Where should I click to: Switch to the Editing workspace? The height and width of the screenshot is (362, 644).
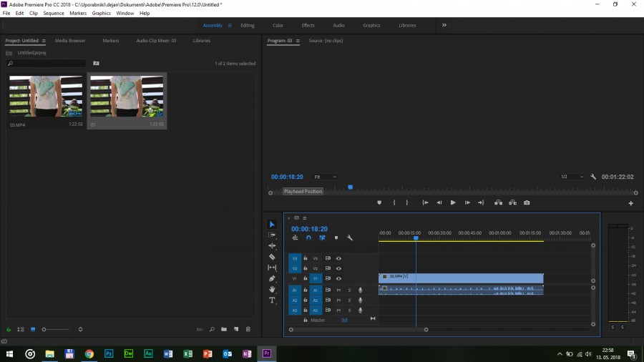(247, 25)
